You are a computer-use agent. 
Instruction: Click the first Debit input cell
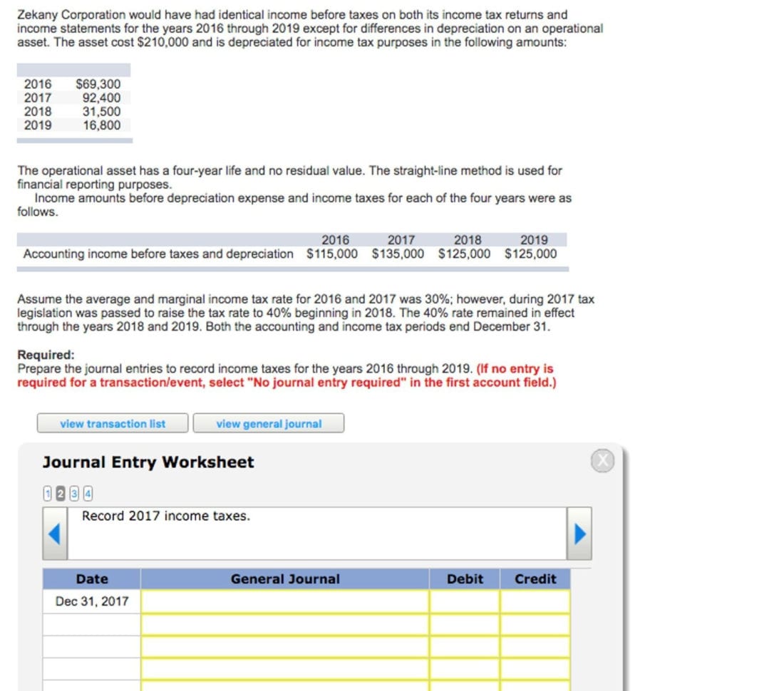(x=465, y=601)
